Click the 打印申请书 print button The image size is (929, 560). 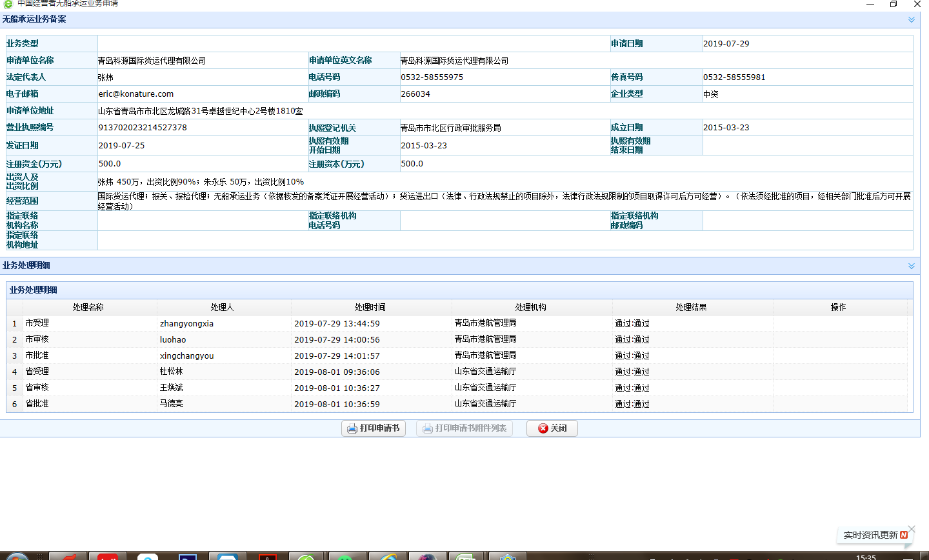coord(374,428)
